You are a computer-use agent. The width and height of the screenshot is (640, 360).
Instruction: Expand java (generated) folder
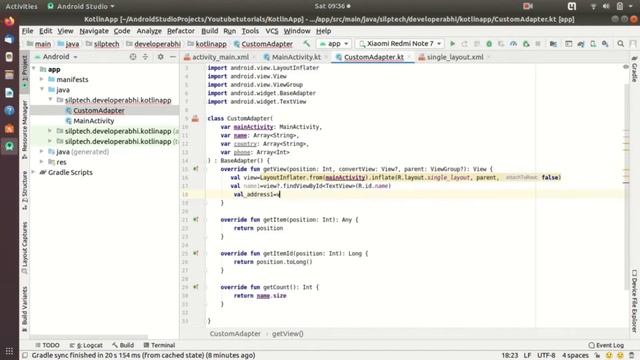tap(42, 151)
